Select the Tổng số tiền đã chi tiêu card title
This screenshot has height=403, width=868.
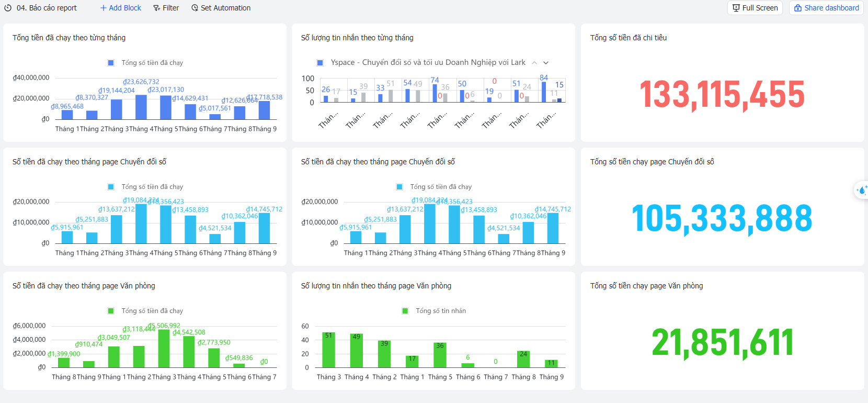[x=629, y=38]
